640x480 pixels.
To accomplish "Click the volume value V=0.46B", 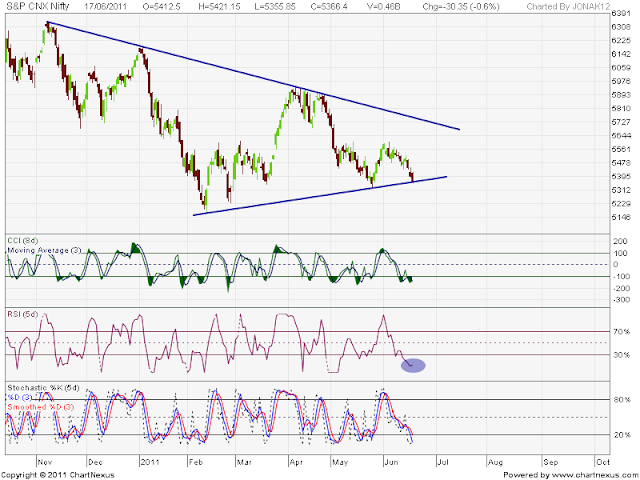I will 382,7.
